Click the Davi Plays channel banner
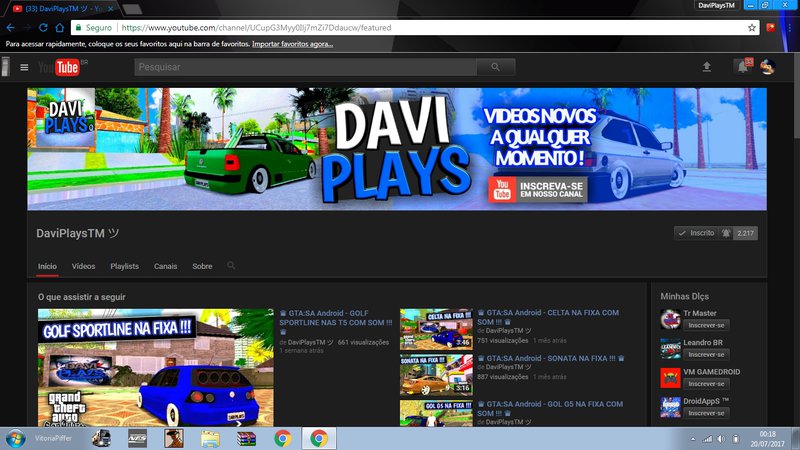800x450 pixels. [x=397, y=149]
